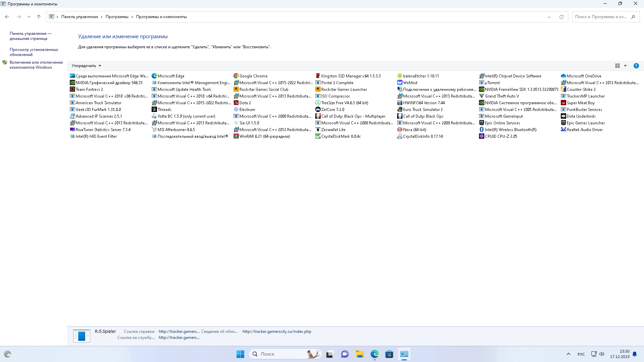Select CrystalDiskInfo 8.17.14 entry

[420, 136]
